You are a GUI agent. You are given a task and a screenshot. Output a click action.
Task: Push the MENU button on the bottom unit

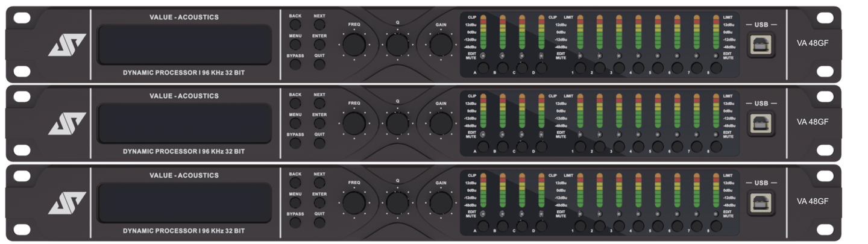click(295, 202)
